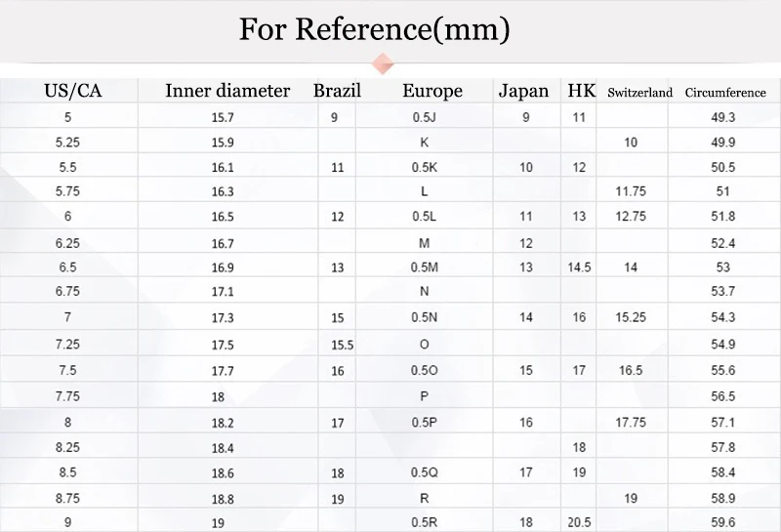Click the pink diamond ornament under title
The width and height of the screenshot is (781, 532).
coord(383,63)
